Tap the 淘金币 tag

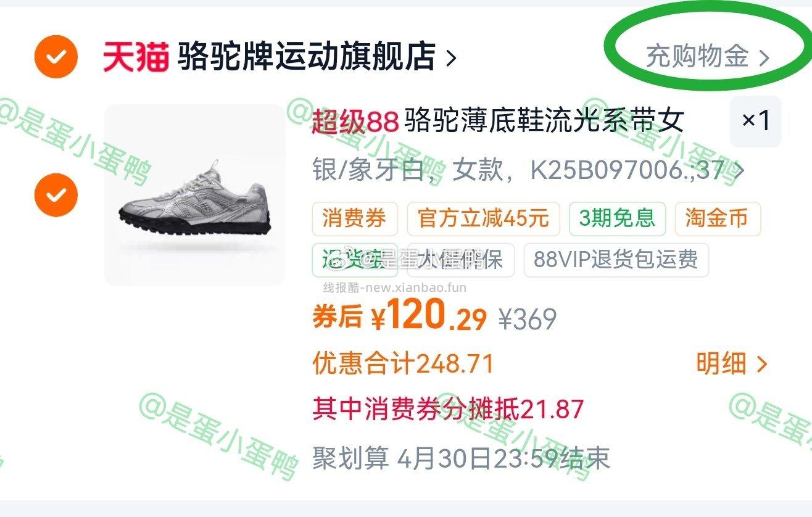tap(717, 218)
